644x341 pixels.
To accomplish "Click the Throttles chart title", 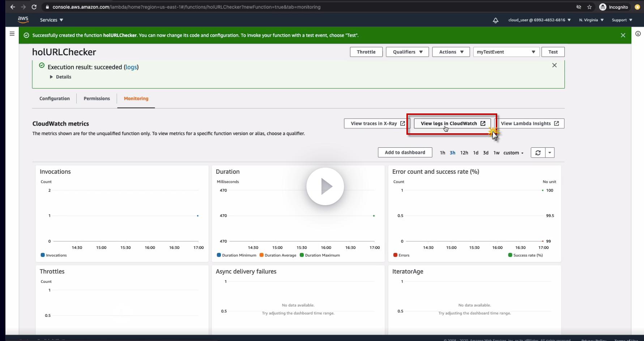I will 52,271.
